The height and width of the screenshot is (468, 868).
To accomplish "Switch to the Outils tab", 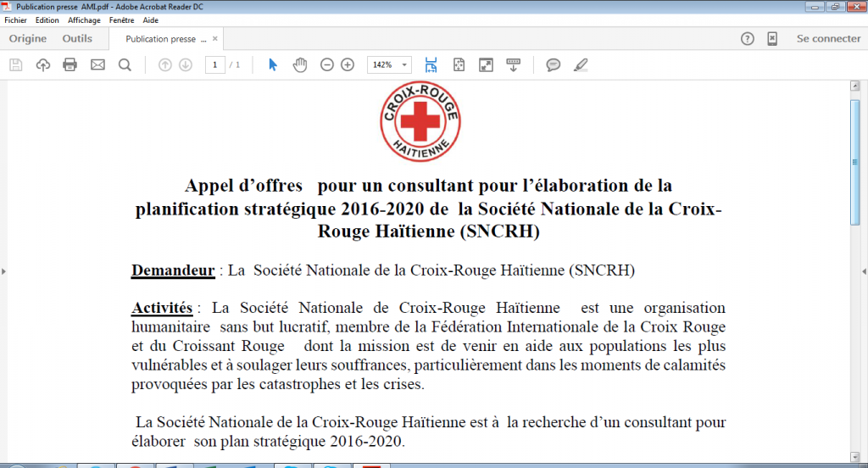I will 77,39.
